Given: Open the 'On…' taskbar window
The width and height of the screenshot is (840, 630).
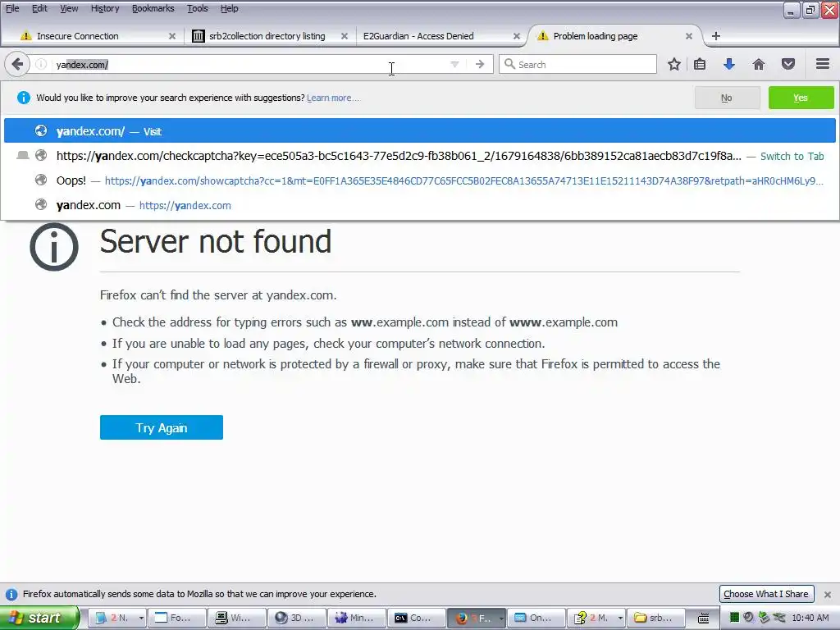Looking at the screenshot, I should tap(536, 618).
